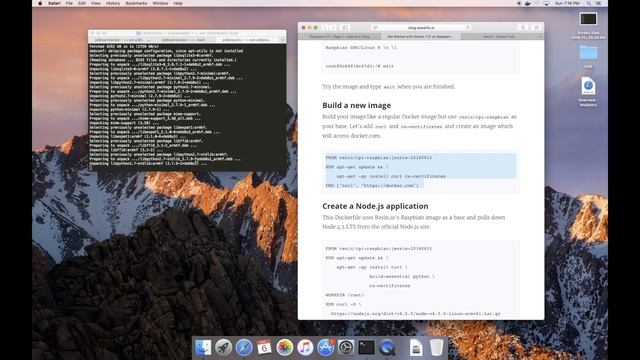Click the Safari compass icon in Dock

(x=244, y=347)
